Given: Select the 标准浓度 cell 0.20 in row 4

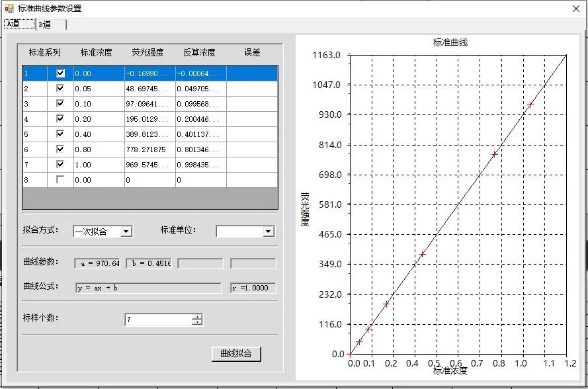Looking at the screenshot, I should (x=99, y=119).
